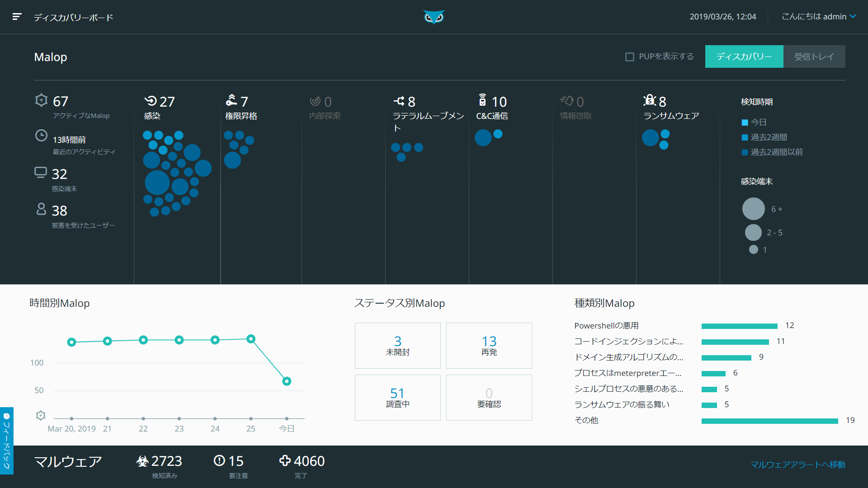Click the C&C通信 stage icon
Screen dimensions: 868x488
[482, 100]
